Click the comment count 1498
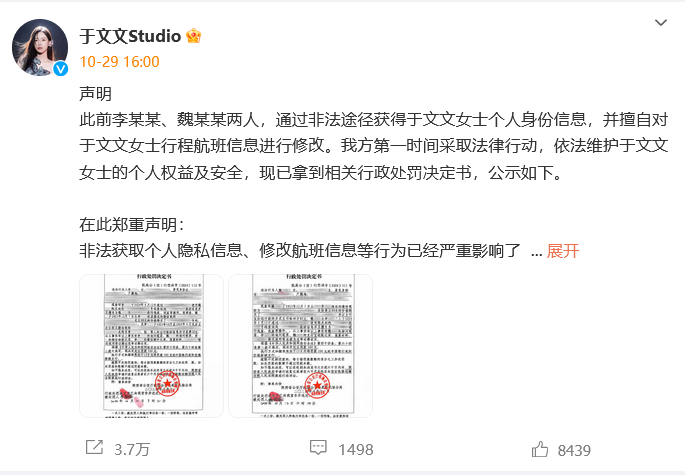 click(x=356, y=450)
